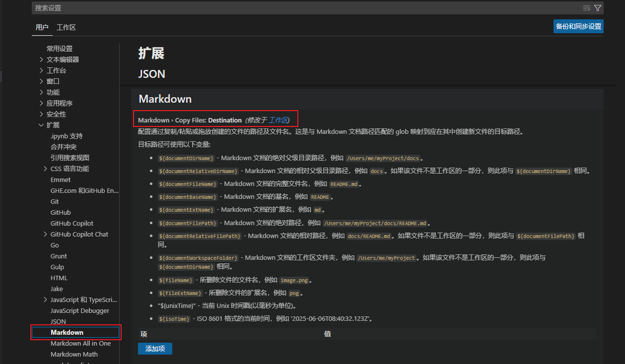Click the filter settings funnel icon
The image size is (625, 364).
coord(598,8)
